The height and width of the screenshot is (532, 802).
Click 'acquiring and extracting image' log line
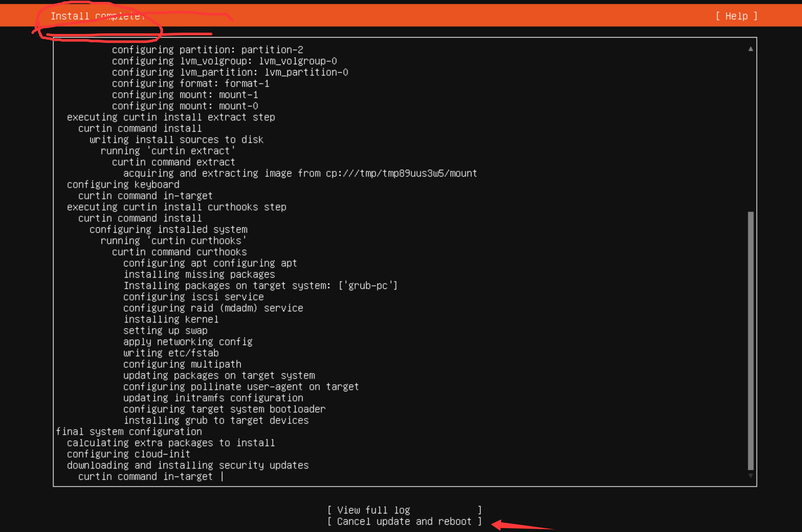(300, 173)
